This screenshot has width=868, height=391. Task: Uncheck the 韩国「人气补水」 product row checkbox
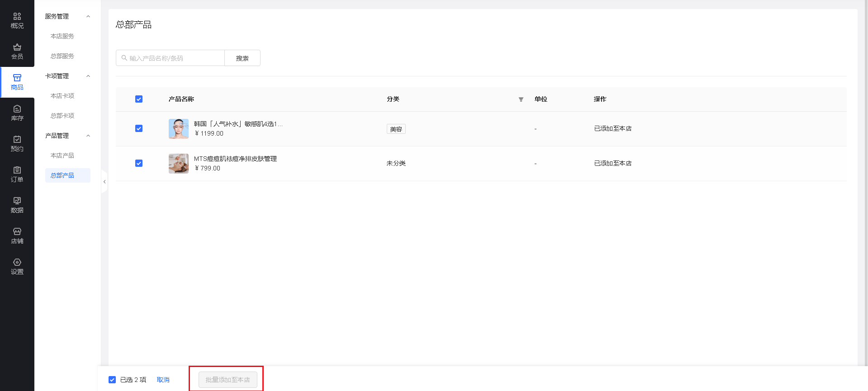[x=139, y=128]
